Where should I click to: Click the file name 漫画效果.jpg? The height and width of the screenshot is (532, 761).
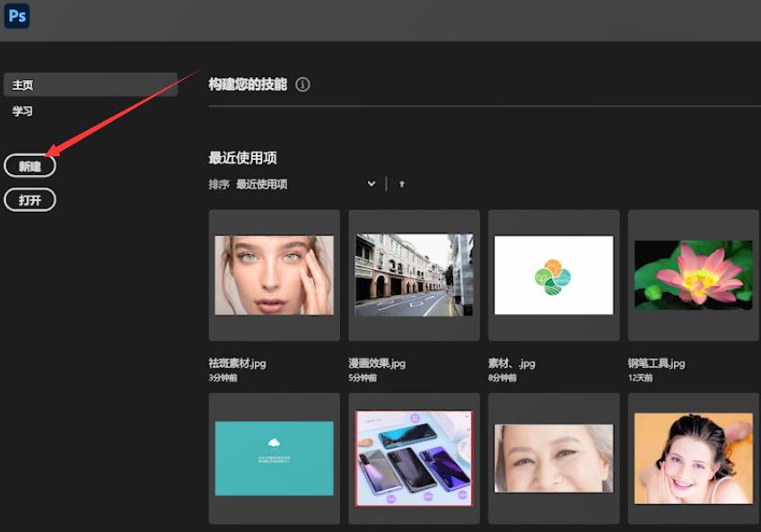pyautogui.click(x=377, y=363)
